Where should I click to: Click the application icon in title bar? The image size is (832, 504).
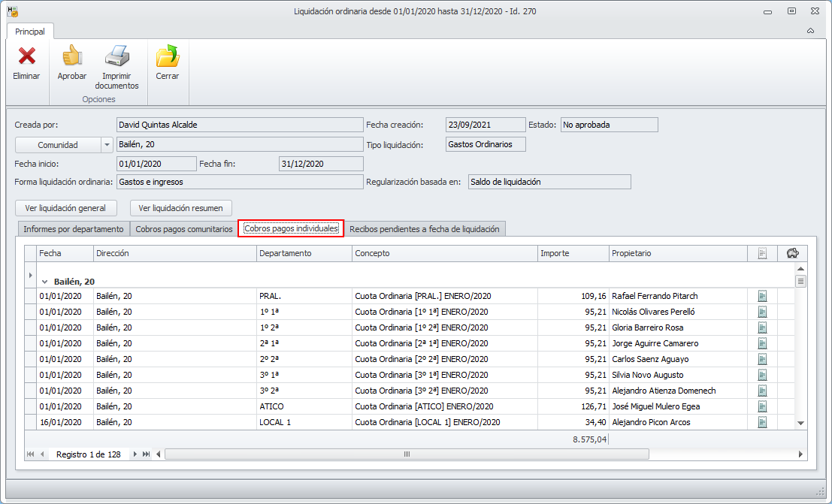coord(13,11)
